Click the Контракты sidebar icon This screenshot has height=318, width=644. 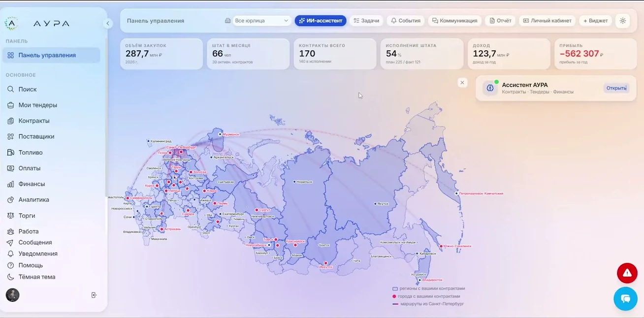[10, 121]
